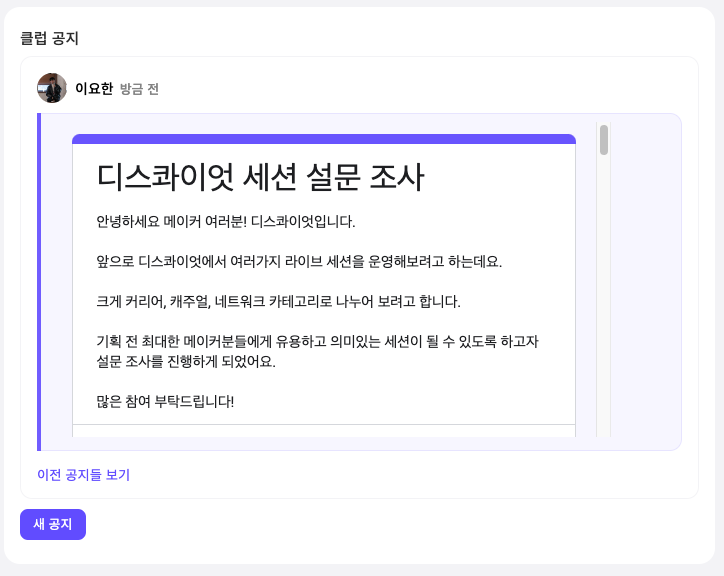Click the greeting line 안녕하세요 메이커 여러분
This screenshot has width=724, height=576.
pos(226,221)
